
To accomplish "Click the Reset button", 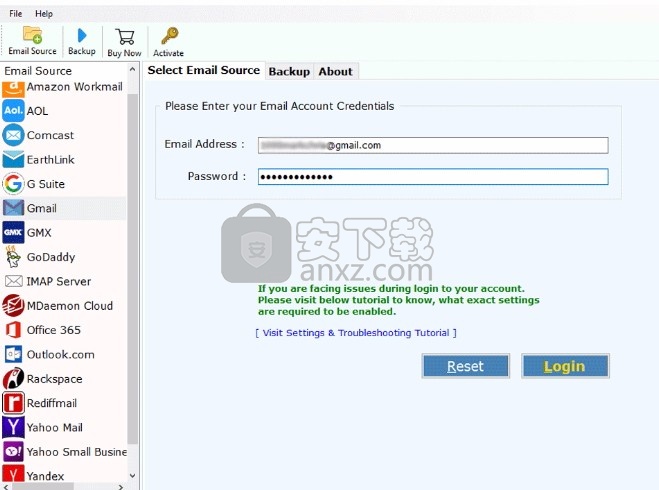I will pyautogui.click(x=466, y=366).
